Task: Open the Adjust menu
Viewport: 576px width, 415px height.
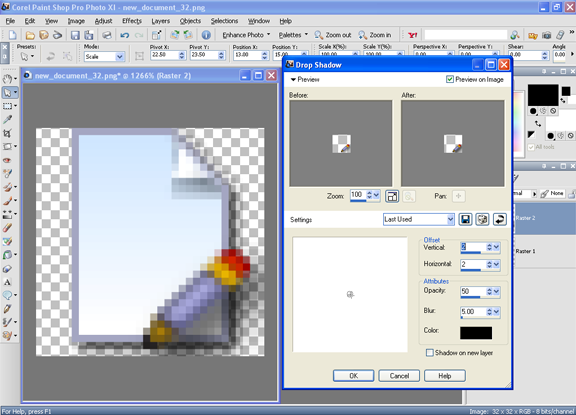Action: coord(103,21)
